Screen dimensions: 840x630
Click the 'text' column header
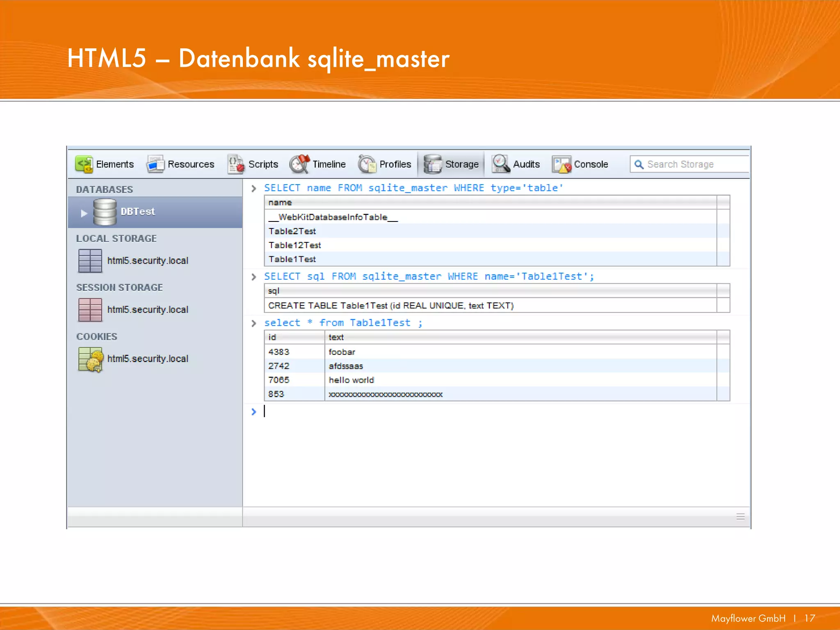[x=521, y=338]
